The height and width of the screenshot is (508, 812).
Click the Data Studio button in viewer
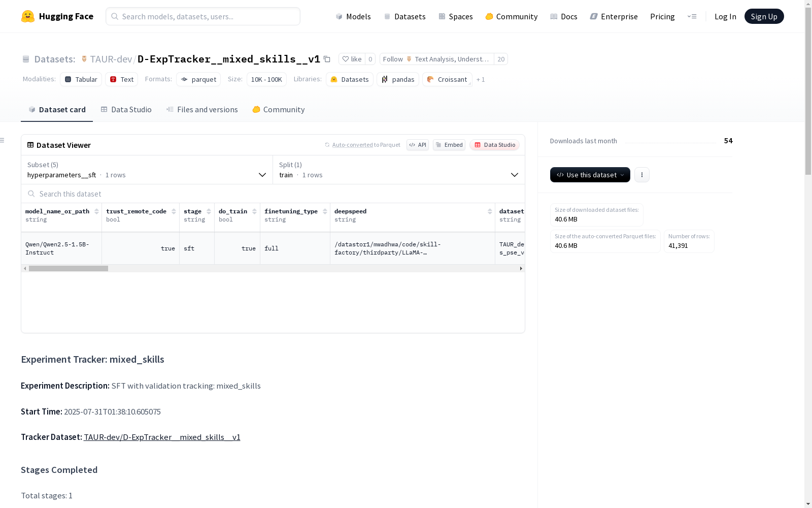pos(495,145)
